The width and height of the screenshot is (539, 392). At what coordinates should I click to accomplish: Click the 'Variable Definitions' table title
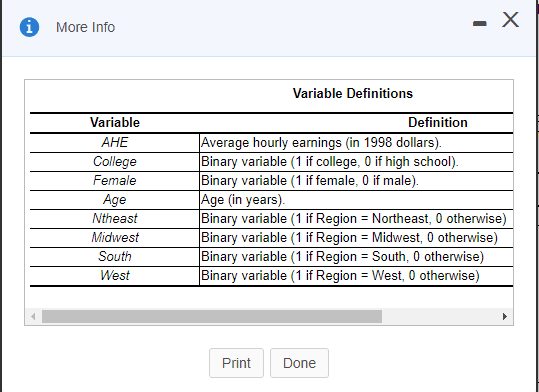(353, 94)
